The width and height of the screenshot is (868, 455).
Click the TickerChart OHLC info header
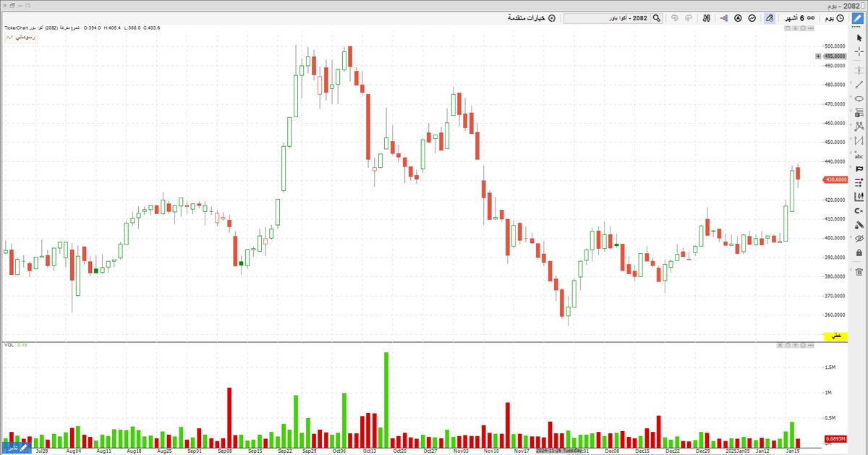point(81,28)
